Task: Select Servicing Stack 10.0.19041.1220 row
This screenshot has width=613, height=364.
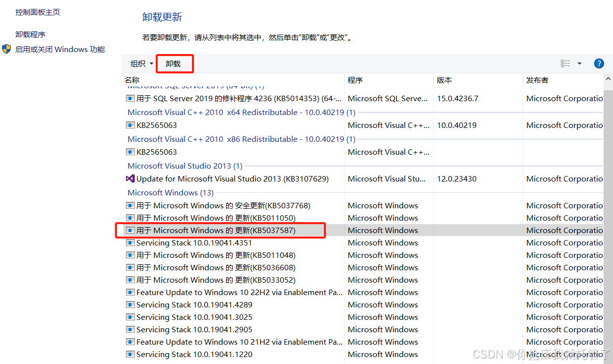Action: [x=363, y=354]
